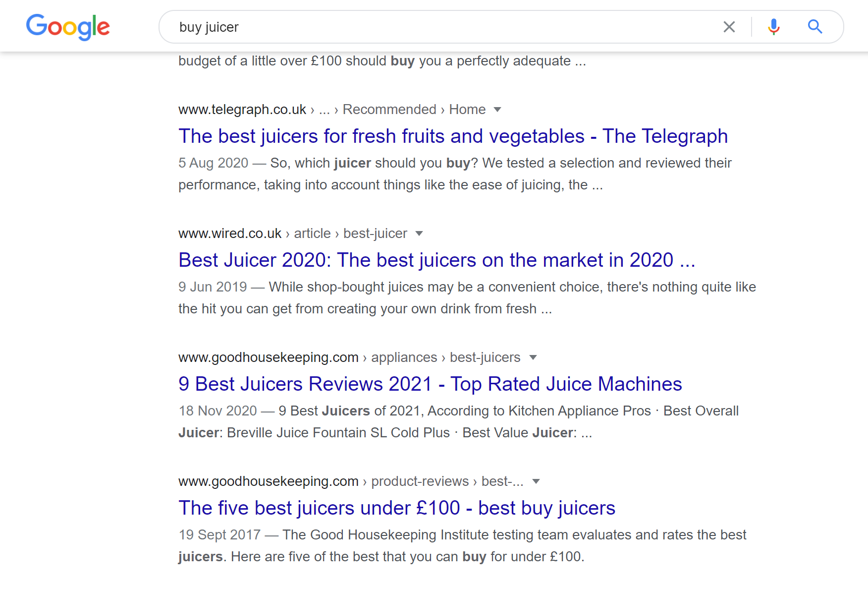This screenshot has width=868, height=590.
Task: Click goodhousekeeping.com product-reviews breadcrumb URL
Action: pyautogui.click(x=351, y=481)
